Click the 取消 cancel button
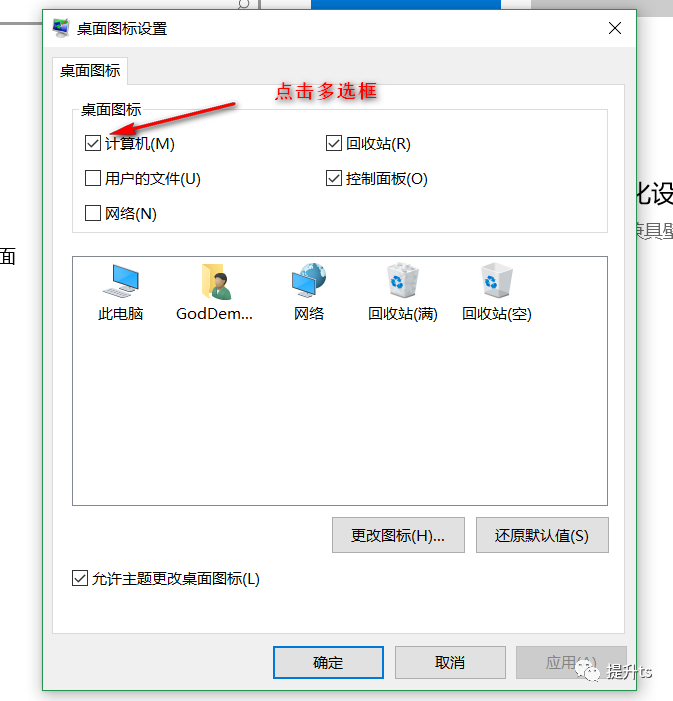The width and height of the screenshot is (673, 701). pyautogui.click(x=450, y=662)
